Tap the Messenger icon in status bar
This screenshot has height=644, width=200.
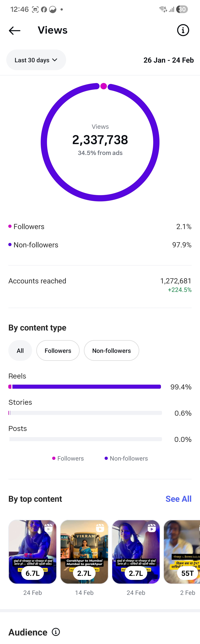click(53, 9)
